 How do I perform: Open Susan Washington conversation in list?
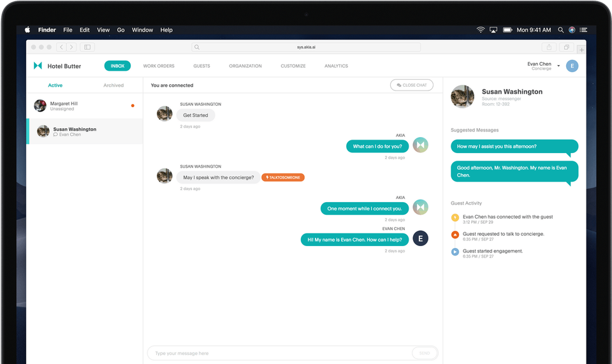coord(85,131)
